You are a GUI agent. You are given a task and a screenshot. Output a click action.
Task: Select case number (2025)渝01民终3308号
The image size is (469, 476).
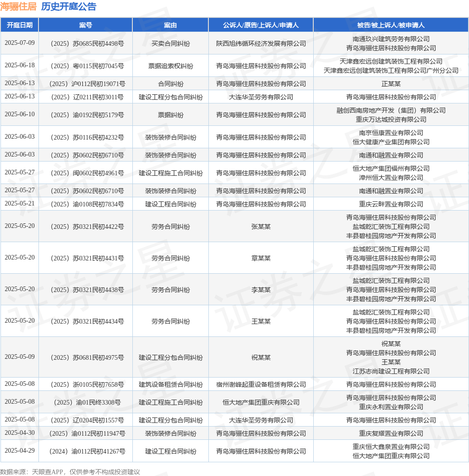tap(87, 402)
